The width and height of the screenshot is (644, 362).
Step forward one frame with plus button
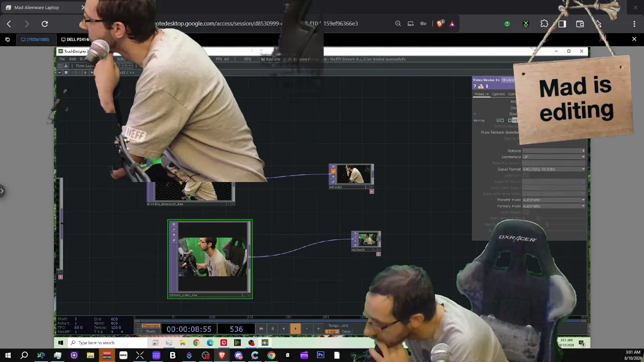tap(318, 329)
